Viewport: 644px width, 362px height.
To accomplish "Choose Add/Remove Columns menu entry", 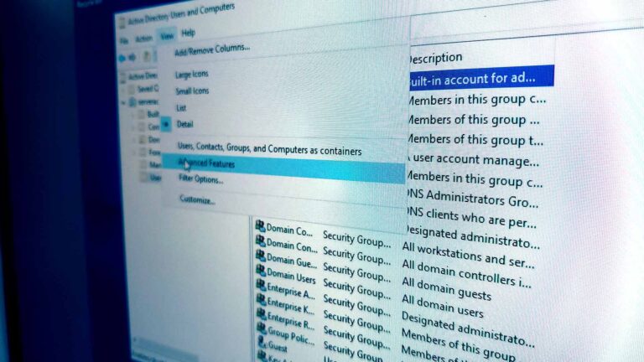I will click(211, 49).
